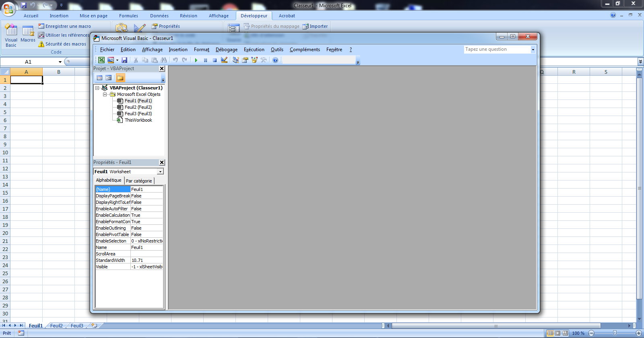Open the Débogage menu in Visual Basic
Image resolution: width=644 pixels, height=338 pixels.
coord(227,50)
